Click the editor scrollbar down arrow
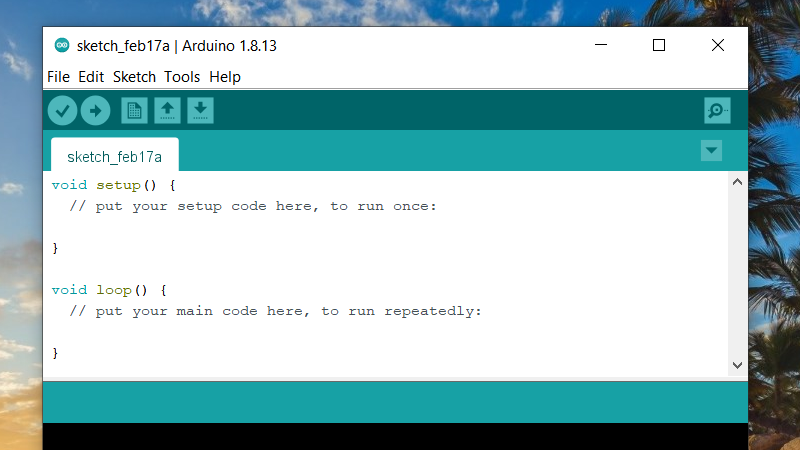The height and width of the screenshot is (450, 800). click(737, 365)
